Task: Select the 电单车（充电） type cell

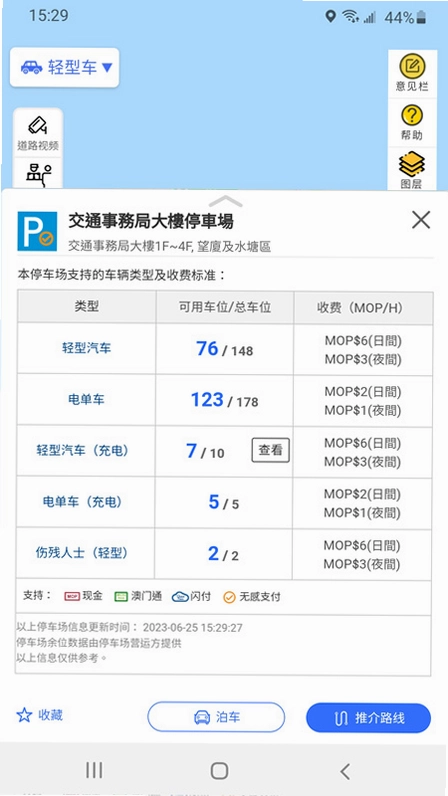Action: (x=86, y=502)
